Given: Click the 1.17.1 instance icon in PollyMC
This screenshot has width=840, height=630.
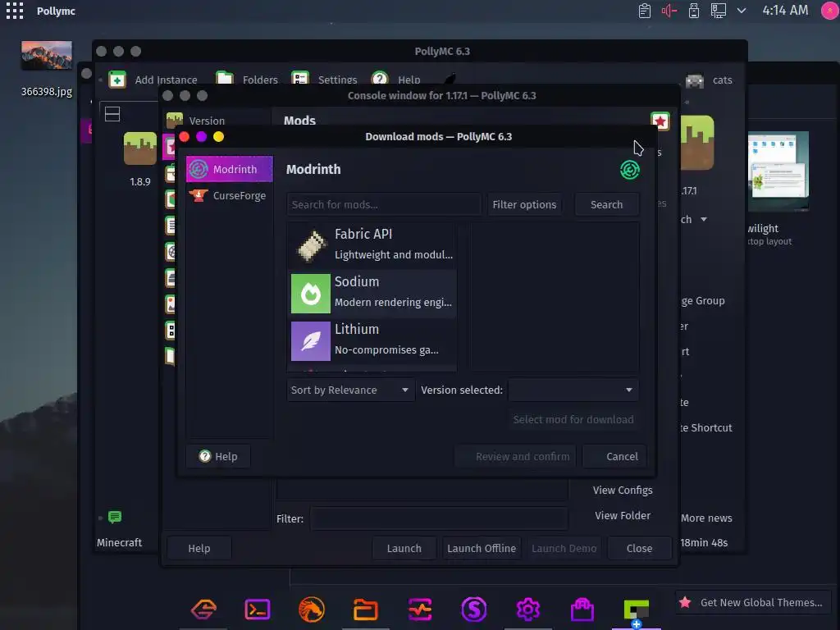Looking at the screenshot, I should pos(697,143).
